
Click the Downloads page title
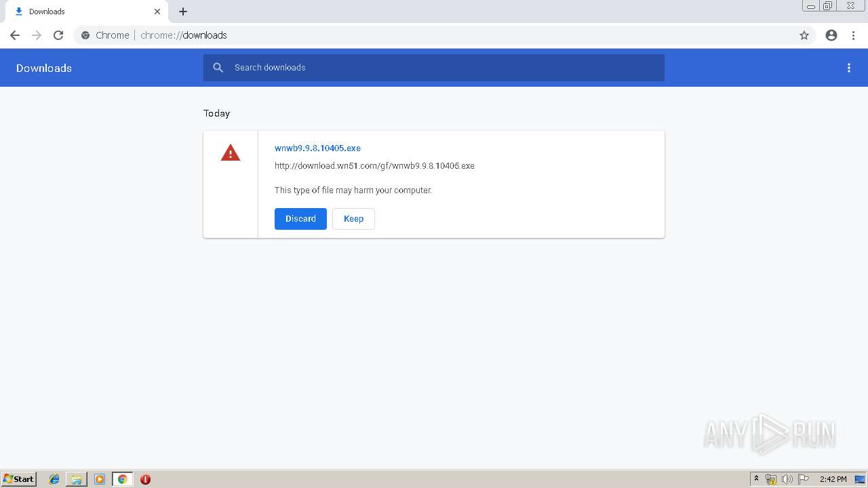[44, 68]
